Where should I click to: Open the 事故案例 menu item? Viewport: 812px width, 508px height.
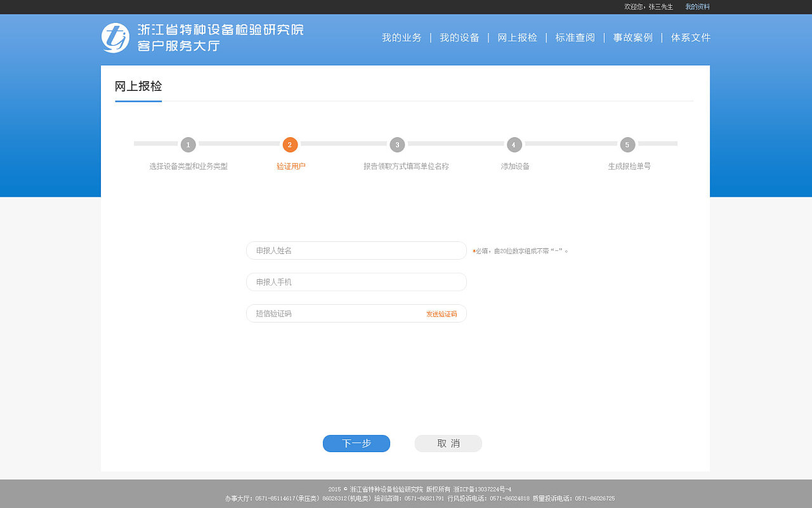point(632,37)
